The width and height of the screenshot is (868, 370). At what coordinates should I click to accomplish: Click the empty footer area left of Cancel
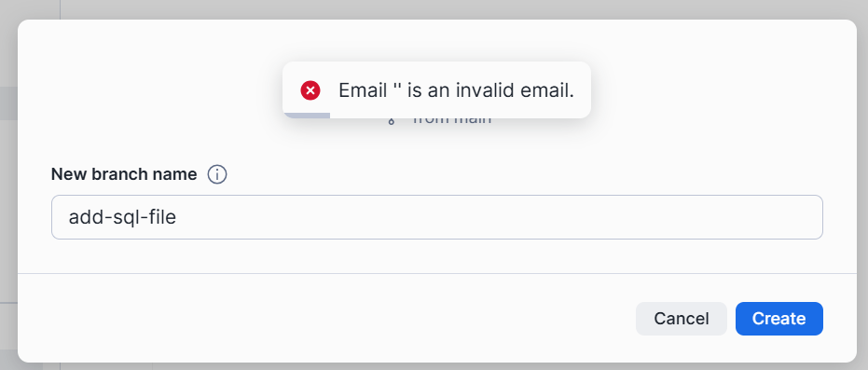click(326, 319)
